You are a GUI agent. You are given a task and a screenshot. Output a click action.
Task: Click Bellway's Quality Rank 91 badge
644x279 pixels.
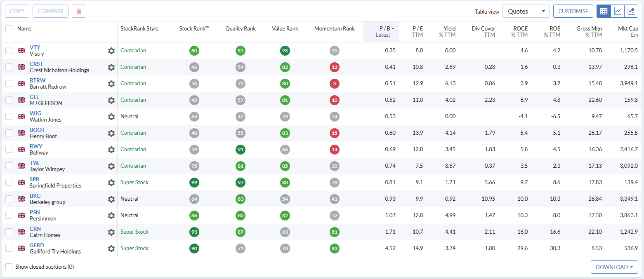coord(241,150)
